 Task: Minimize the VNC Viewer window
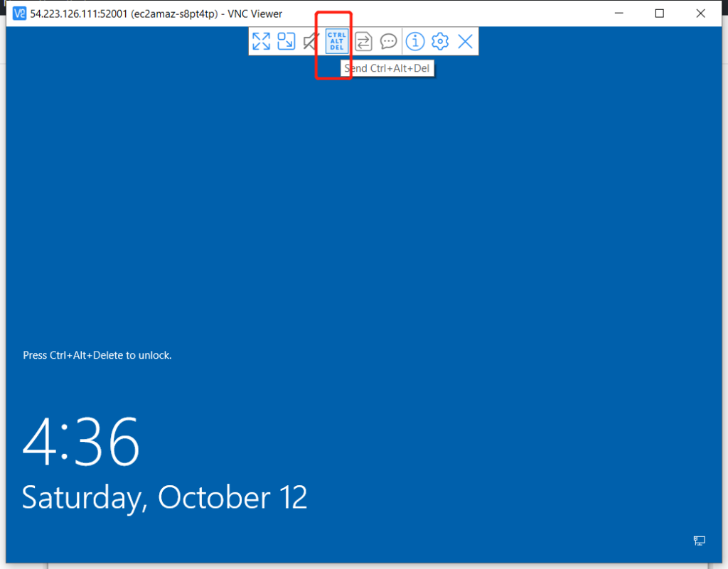[x=620, y=13]
